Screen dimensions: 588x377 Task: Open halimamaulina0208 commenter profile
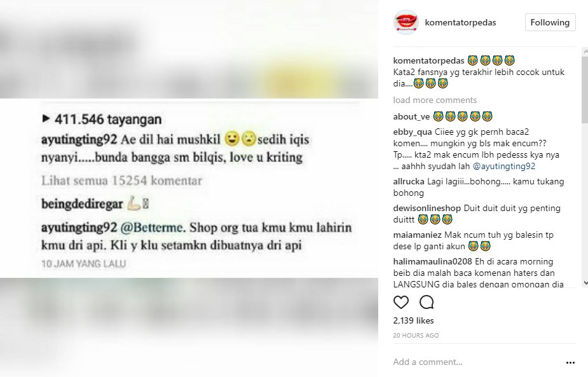pos(433,261)
